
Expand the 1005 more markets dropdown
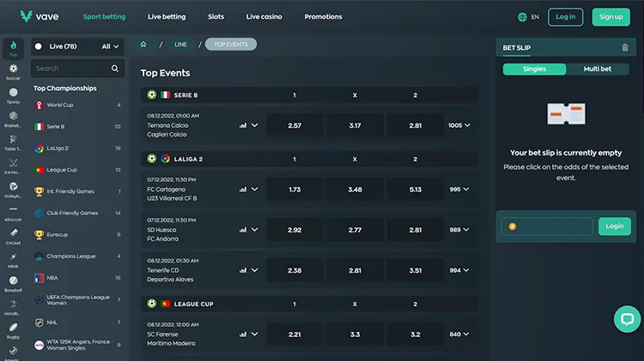point(459,125)
